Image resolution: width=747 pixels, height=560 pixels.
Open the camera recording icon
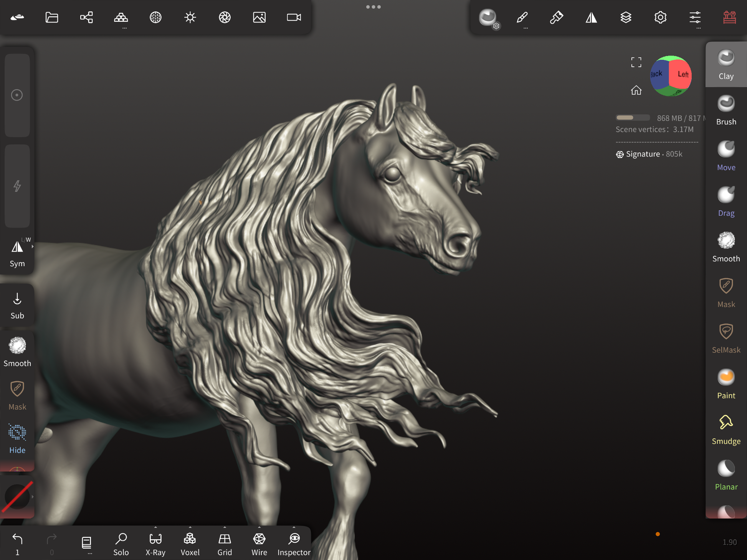point(294,17)
